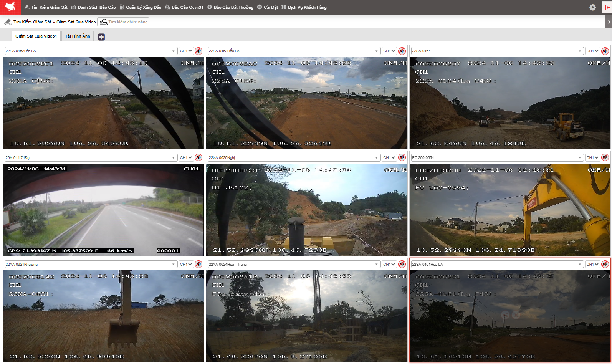Toggle speaker icon for 22SA-0161Hòa LA
Image resolution: width=612 pixels, height=364 pixels.
pos(605,264)
